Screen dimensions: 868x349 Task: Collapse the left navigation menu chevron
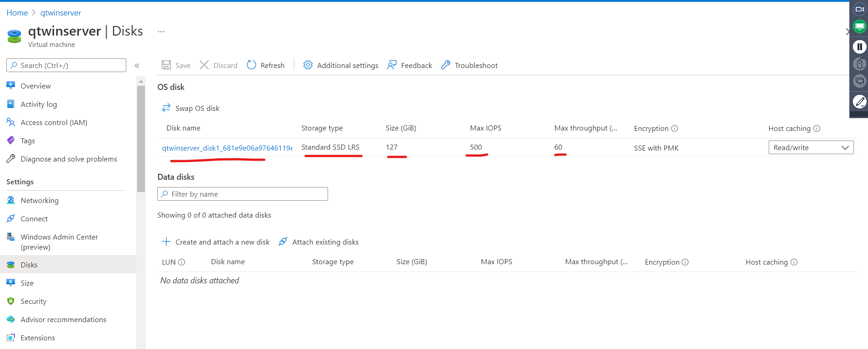[137, 66]
